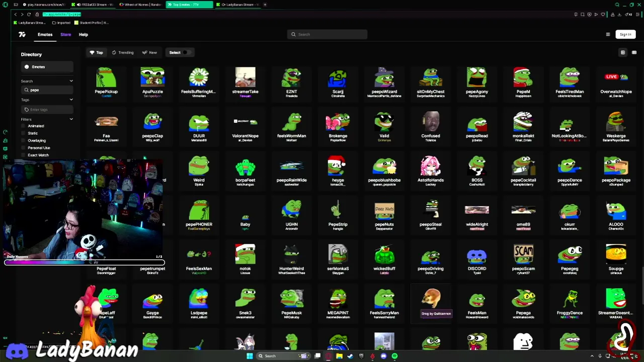Open the Imported bookmarks folder
This screenshot has height=362, width=644.
(61, 23)
